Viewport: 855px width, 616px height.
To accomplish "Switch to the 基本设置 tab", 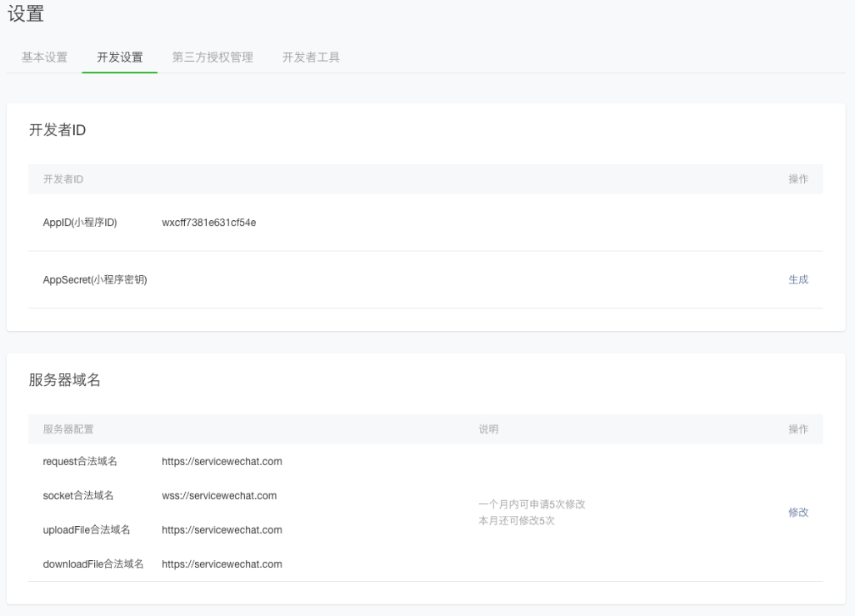I will point(44,58).
